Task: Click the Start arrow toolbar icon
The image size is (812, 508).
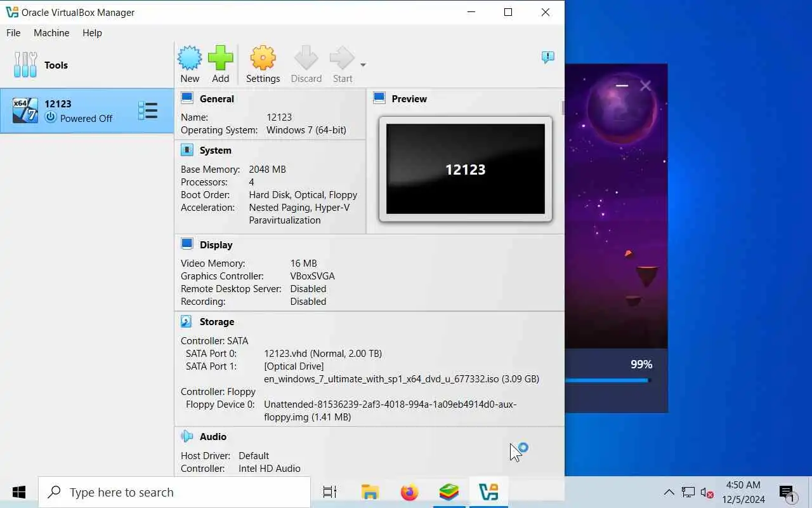Action: 342,58
